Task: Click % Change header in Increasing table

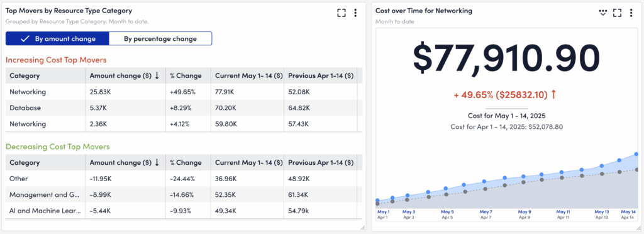Action: [186, 75]
